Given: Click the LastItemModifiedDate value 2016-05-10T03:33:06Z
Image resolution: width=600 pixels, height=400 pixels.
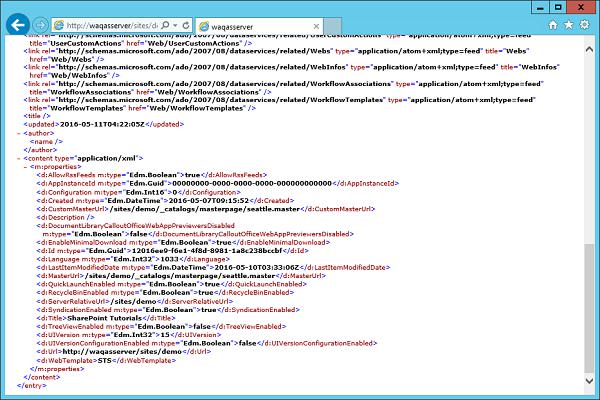Looking at the screenshot, I should tap(256, 267).
